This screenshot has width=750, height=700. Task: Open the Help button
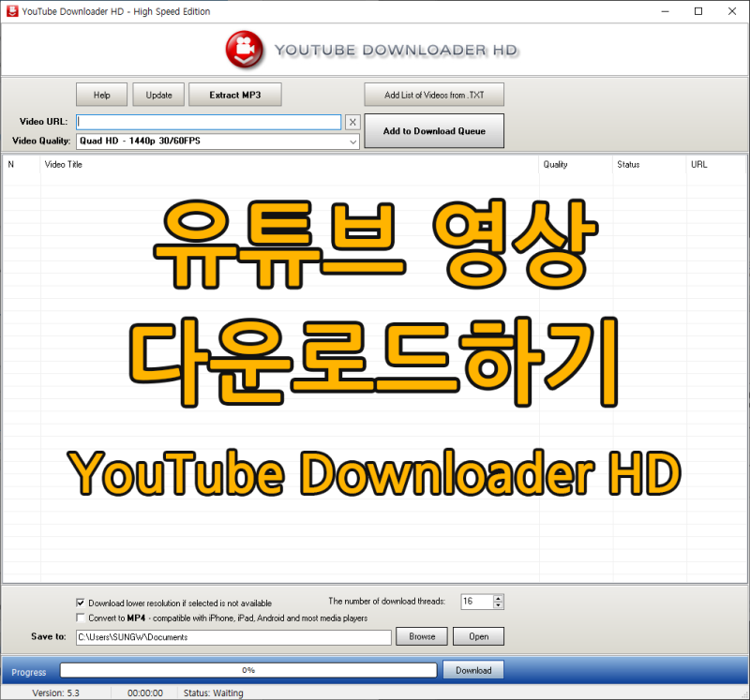101,95
